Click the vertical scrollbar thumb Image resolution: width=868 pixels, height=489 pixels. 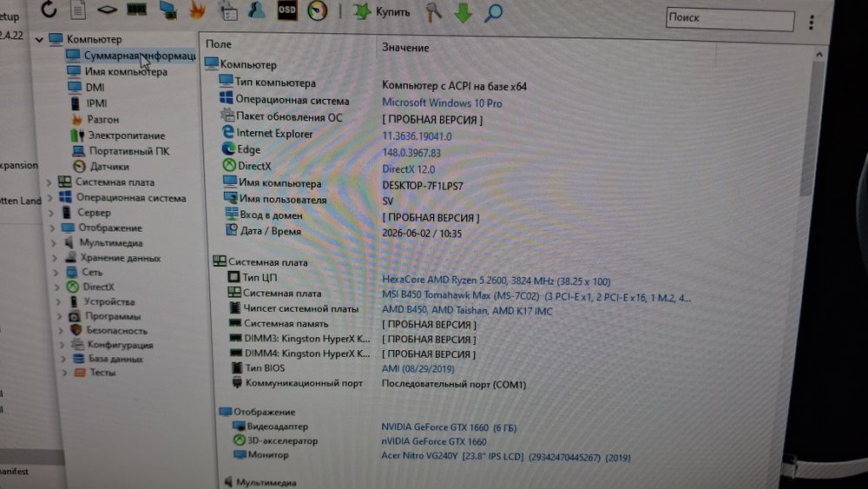point(813,128)
